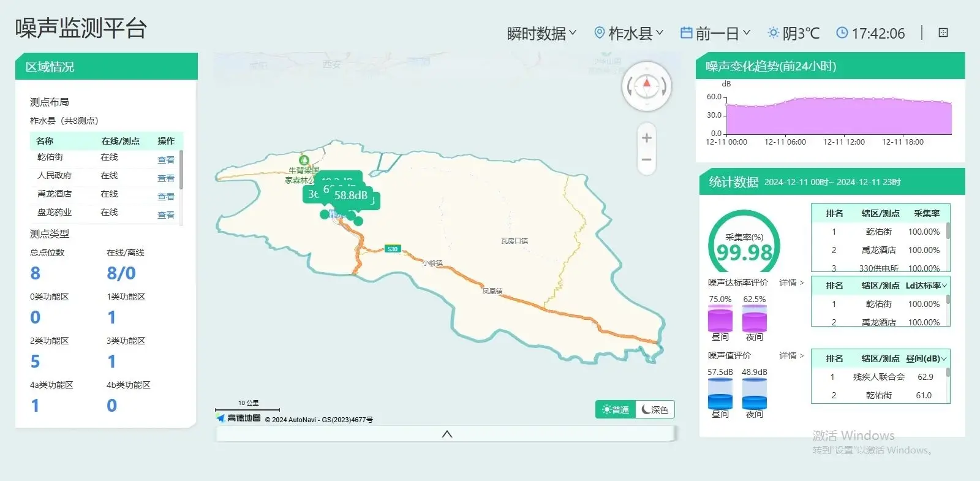Click the 乾佑街 row in 测点布局
Image resolution: width=980 pixels, height=481 pixels.
105,157
